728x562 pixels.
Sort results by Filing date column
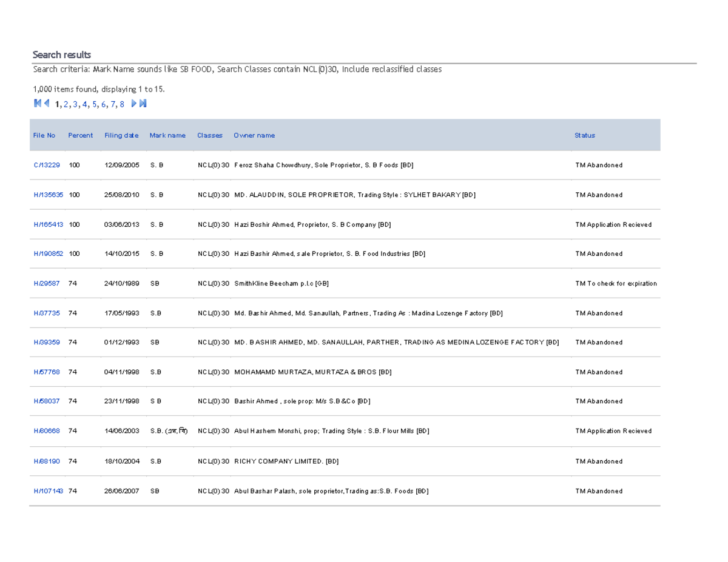point(121,135)
